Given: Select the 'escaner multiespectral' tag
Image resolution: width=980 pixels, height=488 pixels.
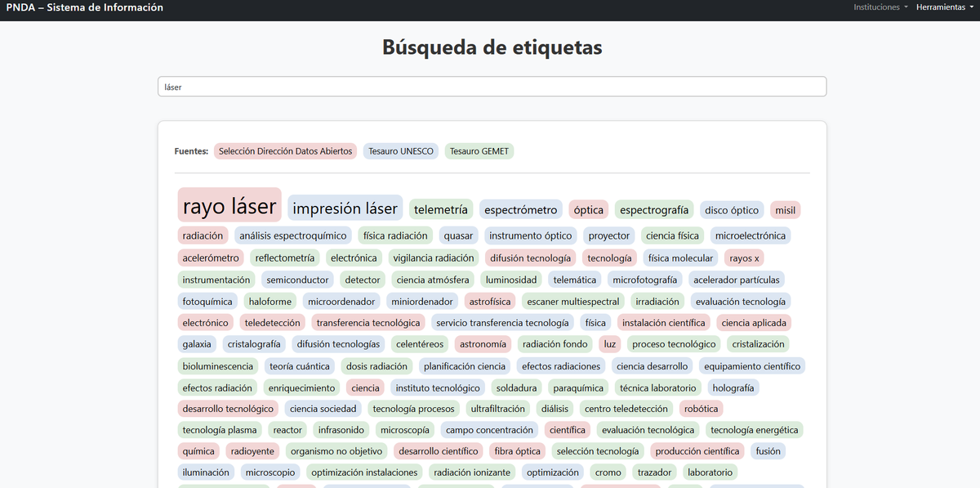Looking at the screenshot, I should 573,302.
